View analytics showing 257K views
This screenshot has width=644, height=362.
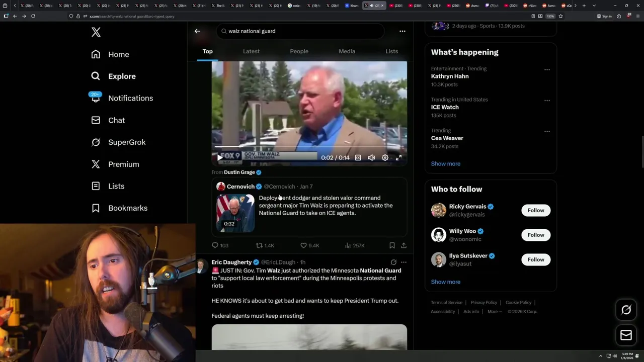coord(355,245)
